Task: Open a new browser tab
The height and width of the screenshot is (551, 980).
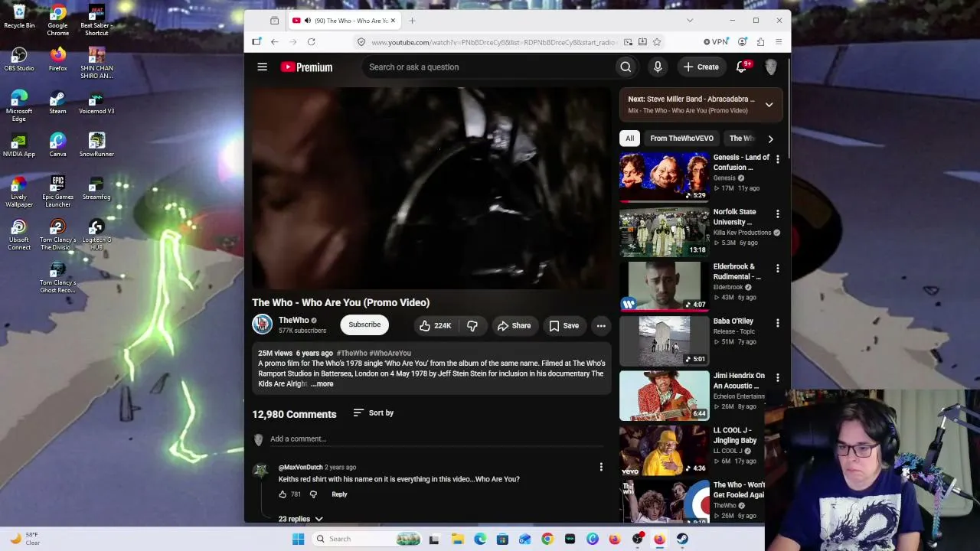Action: tap(412, 21)
